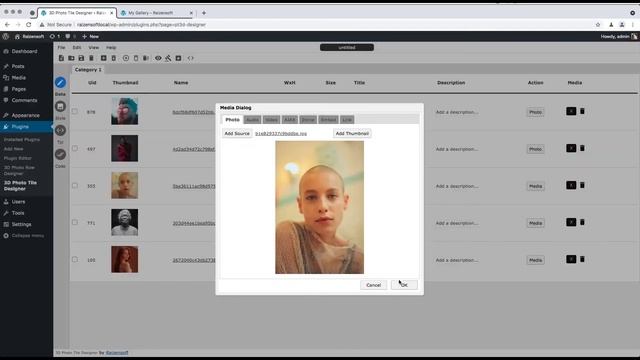This screenshot has height=360, width=640.
Task: Bookmark this page with star icon
Action: pos(598,24)
